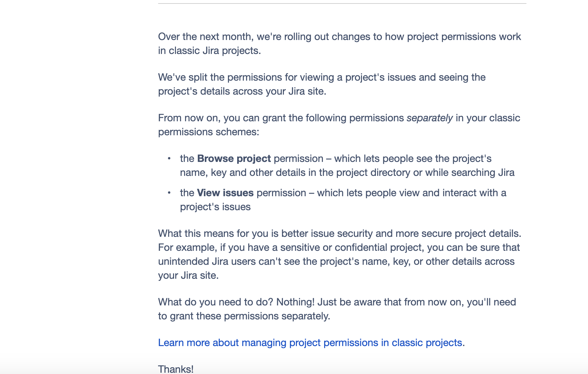This screenshot has width=588, height=374.
Task: Click the 'Thanks!' closing line
Action: pyautogui.click(x=176, y=369)
